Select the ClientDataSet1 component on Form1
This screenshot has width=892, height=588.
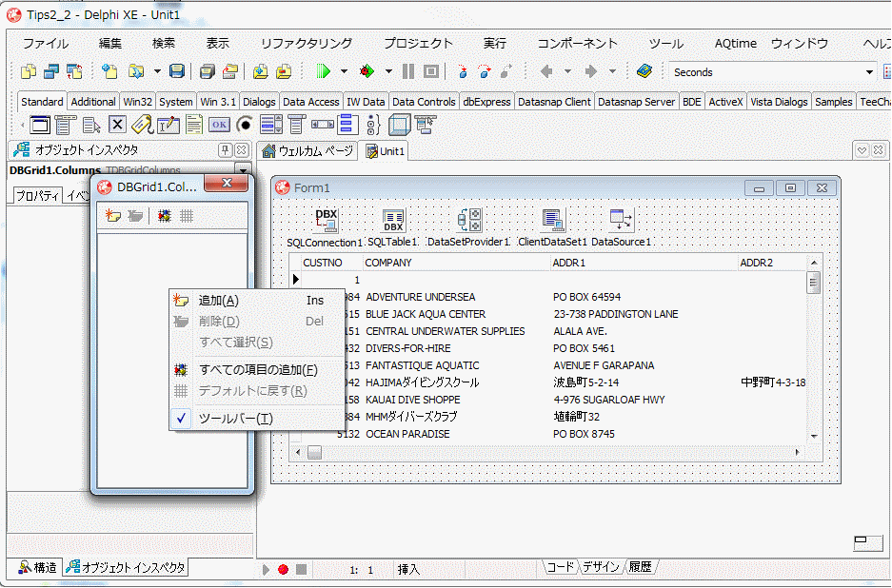(x=553, y=221)
